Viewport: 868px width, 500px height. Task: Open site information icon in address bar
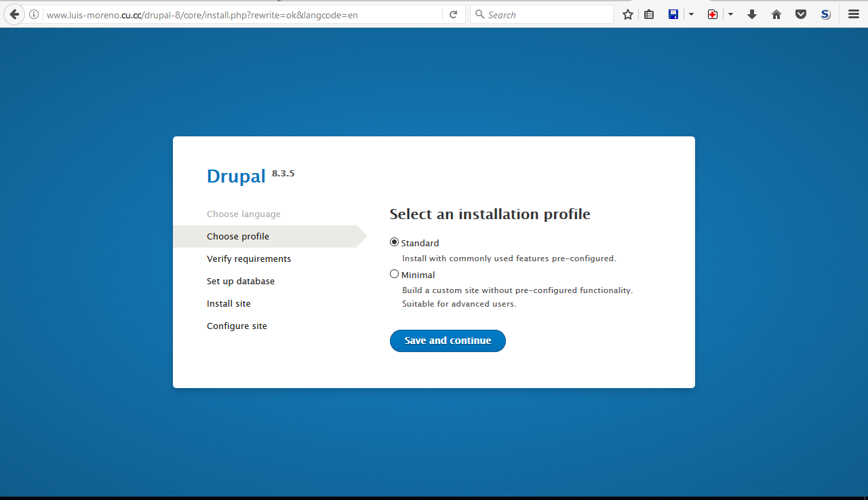point(34,14)
